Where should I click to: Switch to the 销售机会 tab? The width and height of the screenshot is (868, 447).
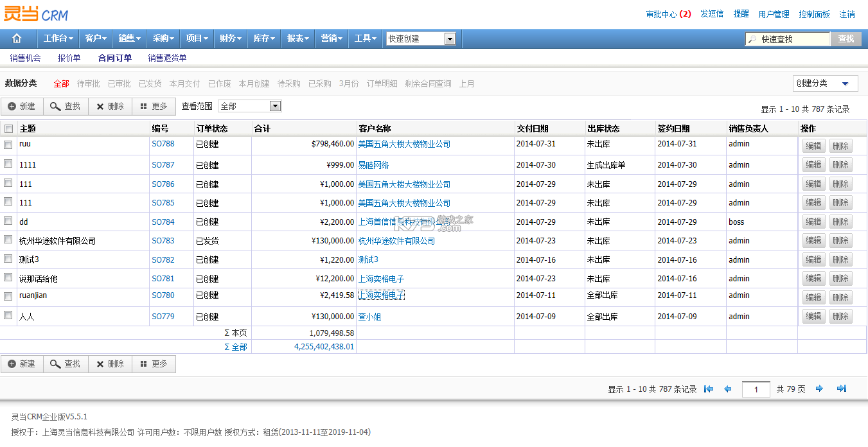[26, 58]
